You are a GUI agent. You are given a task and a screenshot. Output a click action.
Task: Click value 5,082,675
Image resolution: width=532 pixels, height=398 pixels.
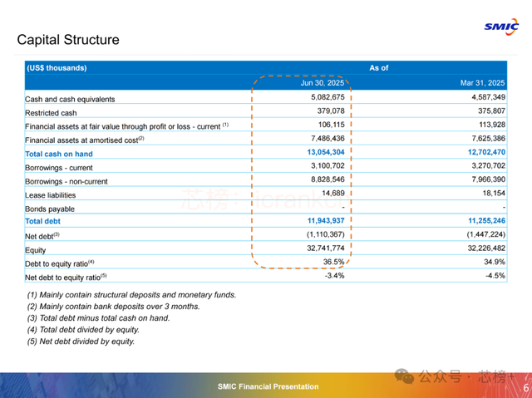[x=328, y=97]
